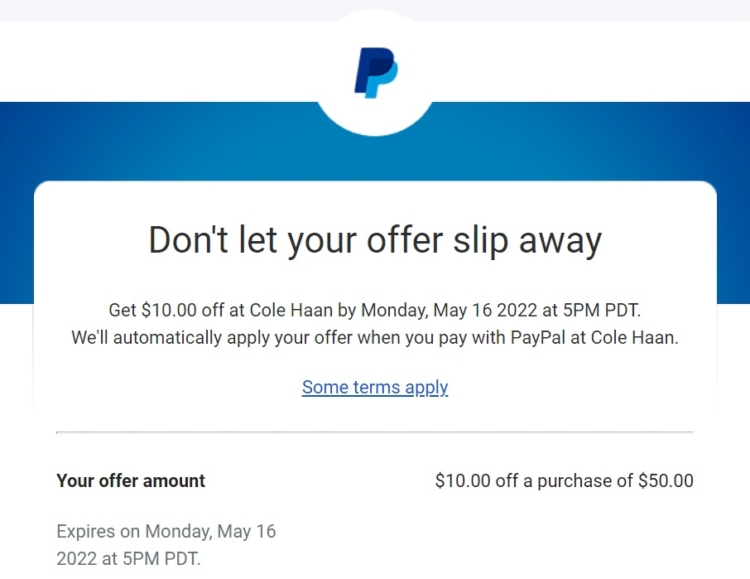Click the dotted divider line below the terms link
750x579 pixels.
tap(375, 432)
